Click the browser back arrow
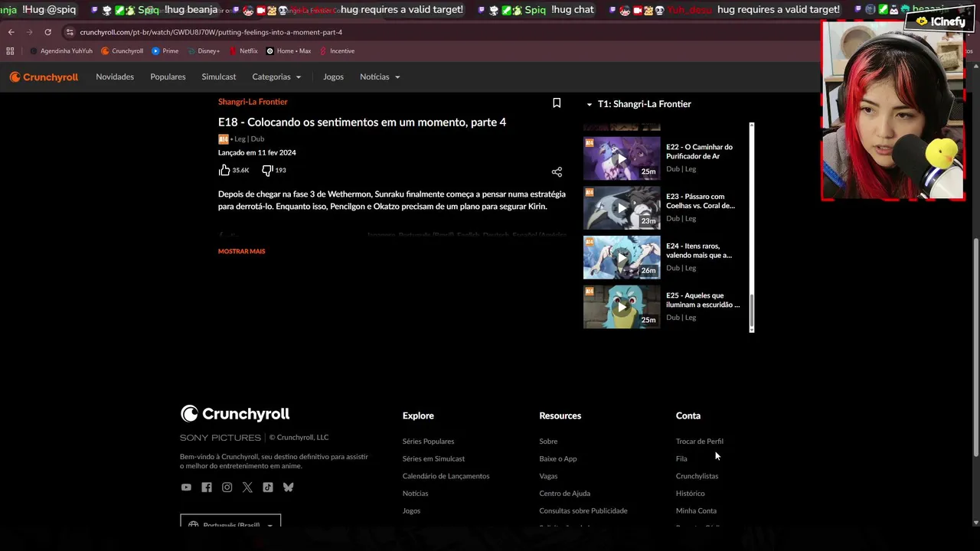Viewport: 980px width, 551px height. (11, 32)
